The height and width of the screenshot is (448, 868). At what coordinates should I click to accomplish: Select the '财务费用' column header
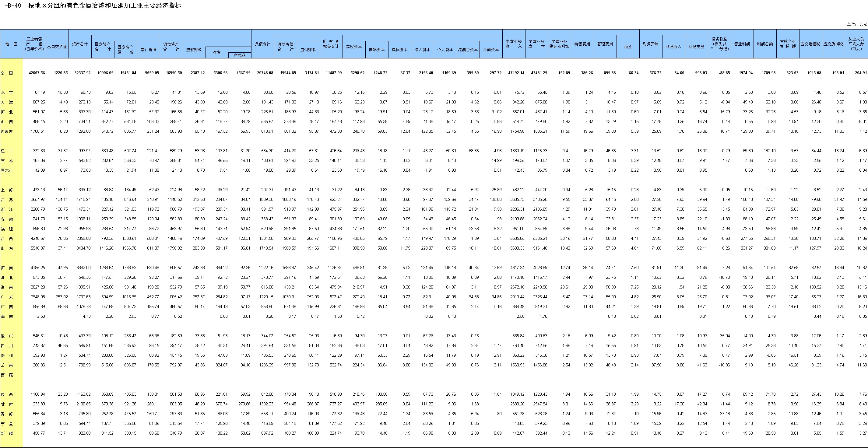[651, 44]
